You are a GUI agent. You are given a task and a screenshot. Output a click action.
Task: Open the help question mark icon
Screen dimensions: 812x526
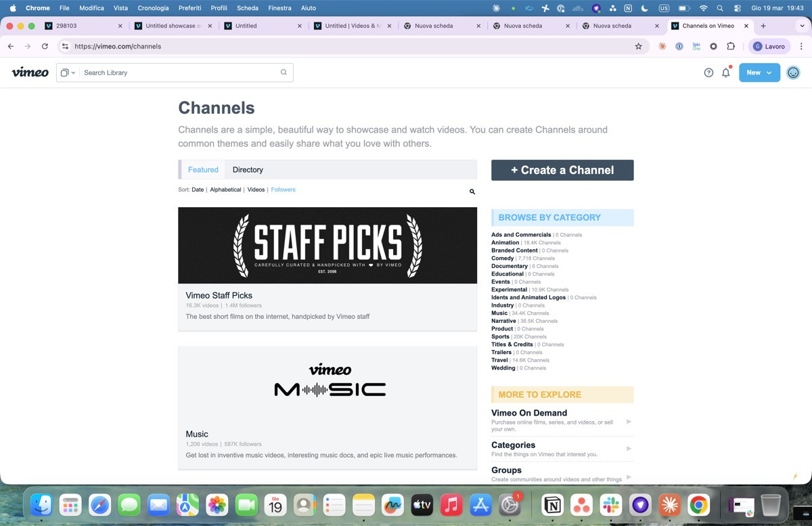click(x=708, y=72)
